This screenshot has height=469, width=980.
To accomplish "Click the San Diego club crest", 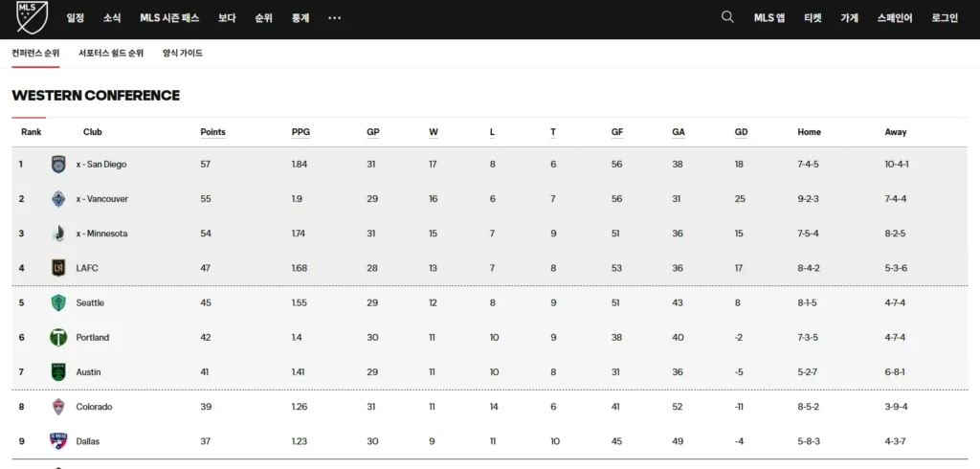I will click(x=58, y=165).
